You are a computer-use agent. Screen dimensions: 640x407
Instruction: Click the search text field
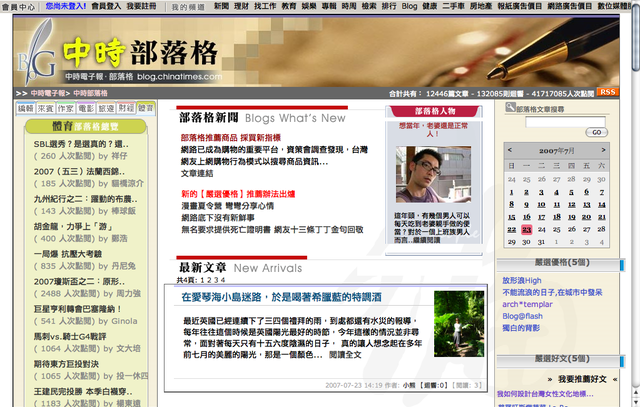pos(565,121)
